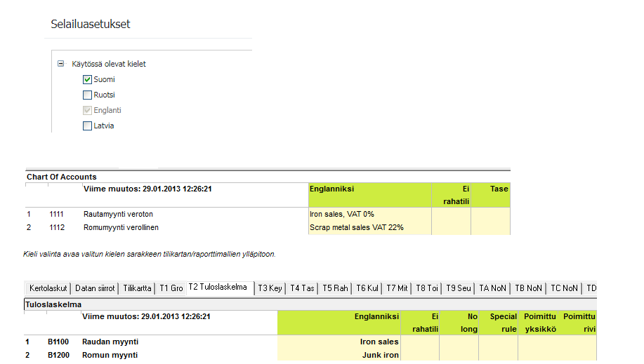644x364 pixels.
Task: Open the T3 Key tab
Action: tap(270, 288)
